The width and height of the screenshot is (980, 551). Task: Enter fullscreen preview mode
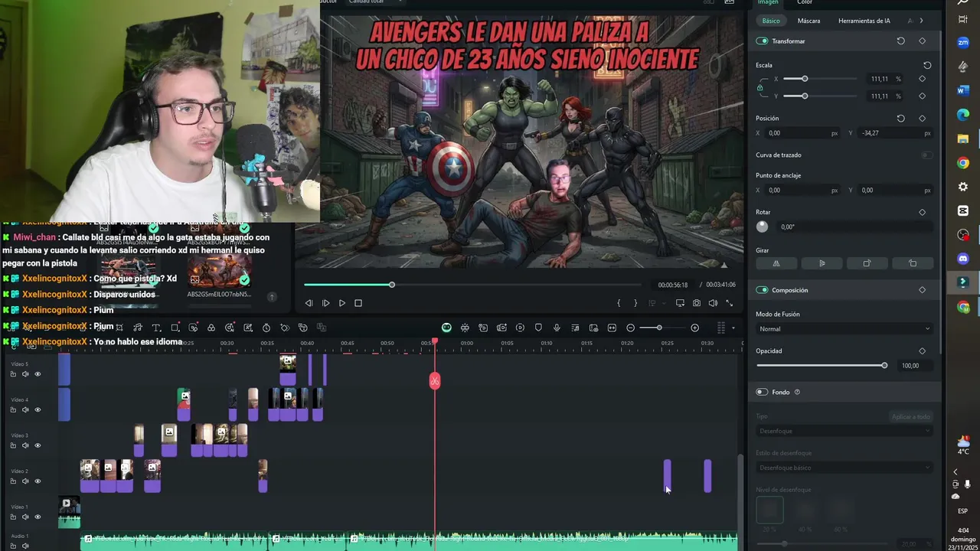tap(729, 303)
